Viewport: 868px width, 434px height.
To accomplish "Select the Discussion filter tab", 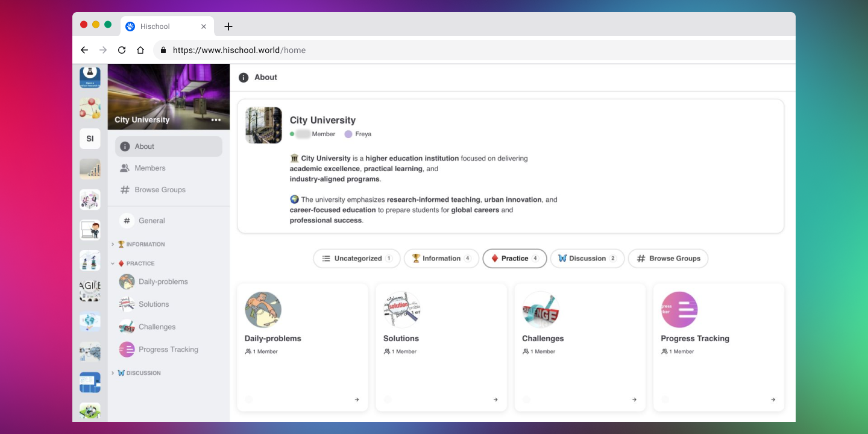I will 587,259.
